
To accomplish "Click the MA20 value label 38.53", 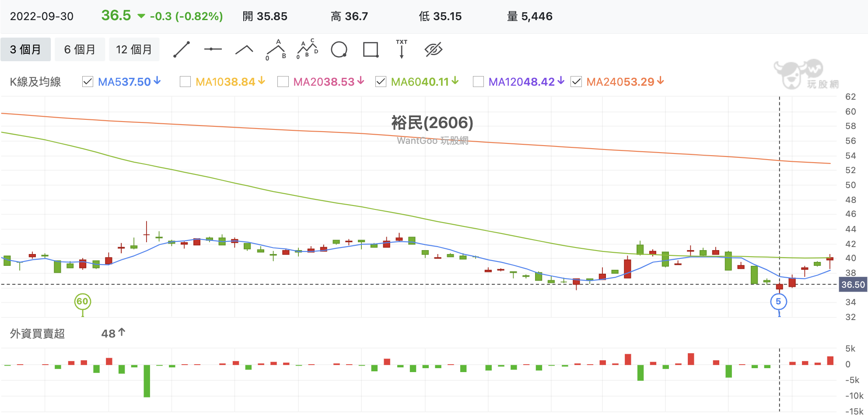I will pyautogui.click(x=345, y=81).
